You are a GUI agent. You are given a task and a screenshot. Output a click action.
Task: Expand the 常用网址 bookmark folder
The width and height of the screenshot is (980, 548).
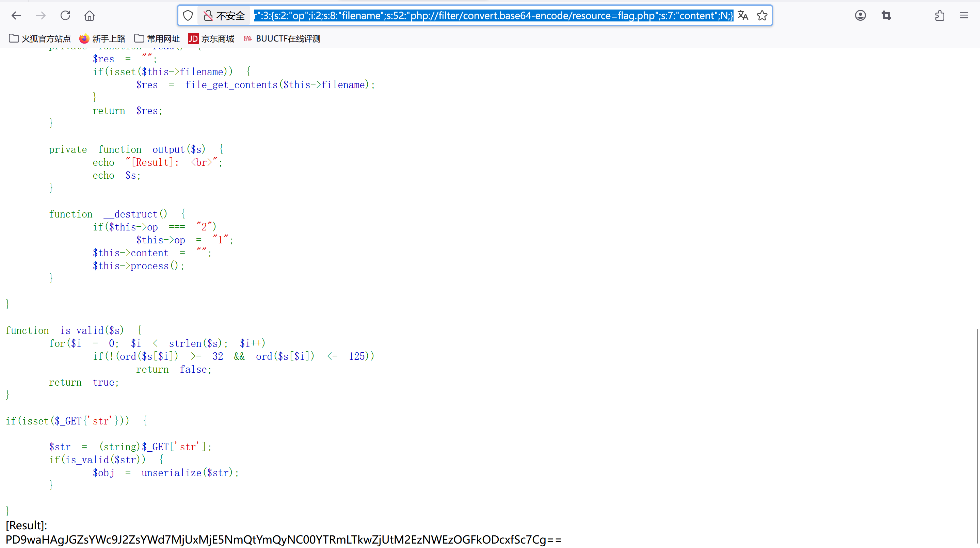pos(157,39)
